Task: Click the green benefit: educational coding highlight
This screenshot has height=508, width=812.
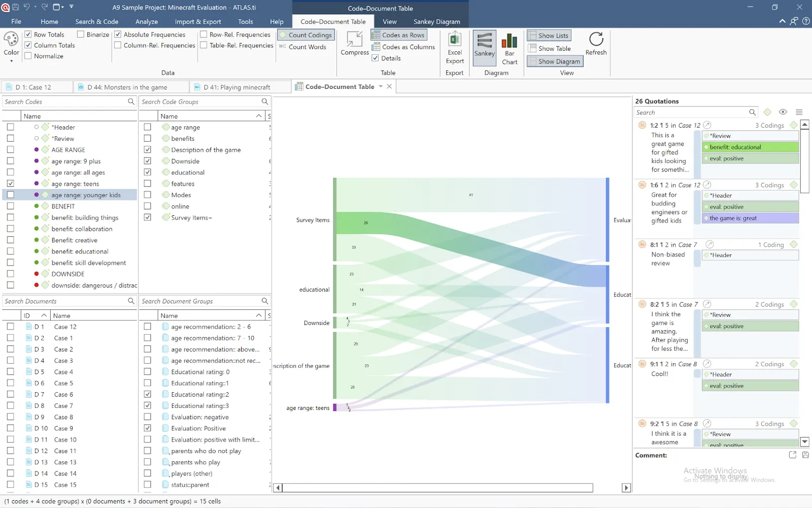Action: pyautogui.click(x=750, y=147)
